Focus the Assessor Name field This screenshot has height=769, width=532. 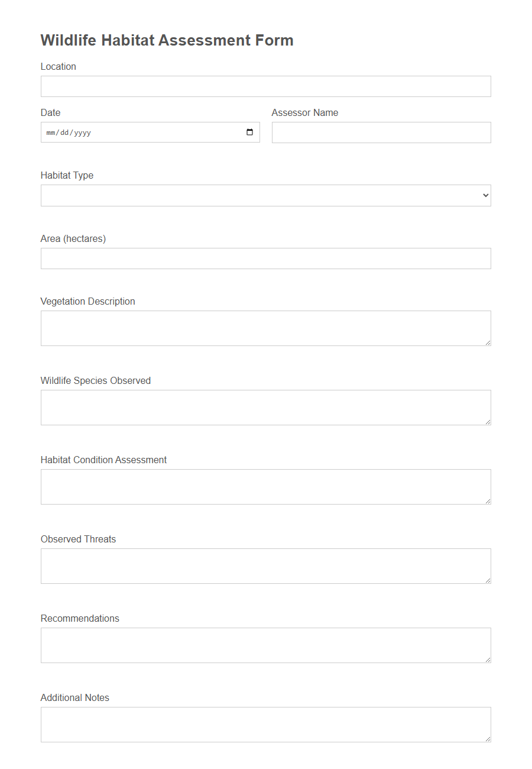coord(381,132)
